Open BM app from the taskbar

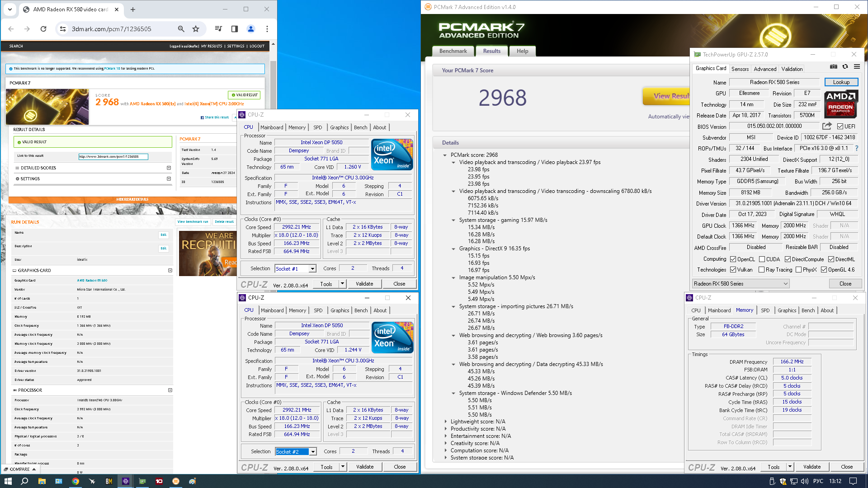[109, 481]
